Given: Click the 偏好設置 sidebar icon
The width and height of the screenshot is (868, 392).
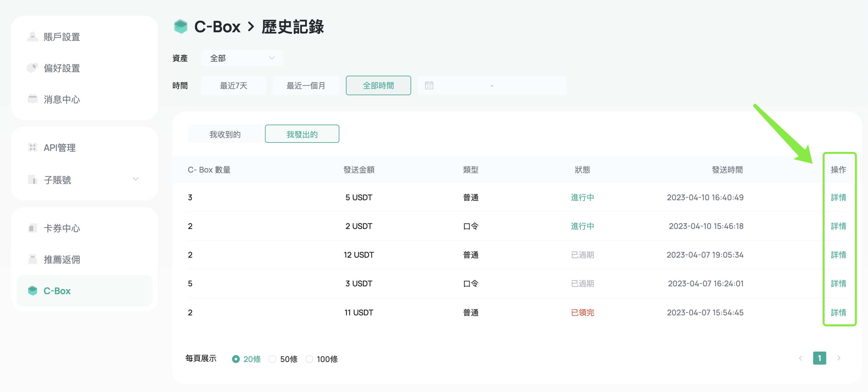Looking at the screenshot, I should 32,68.
